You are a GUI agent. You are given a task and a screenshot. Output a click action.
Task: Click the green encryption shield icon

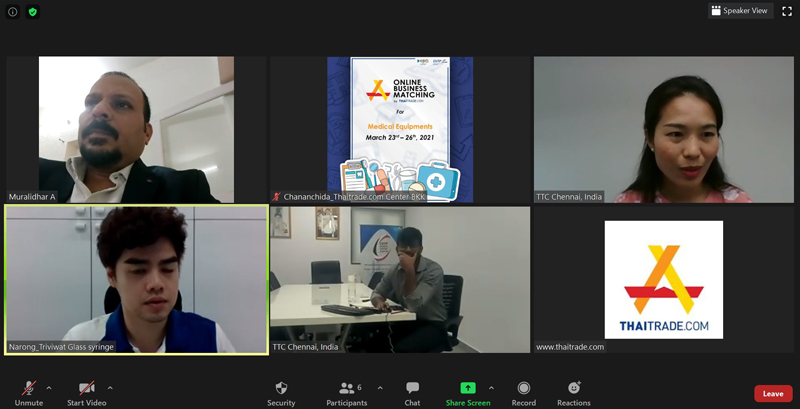33,12
